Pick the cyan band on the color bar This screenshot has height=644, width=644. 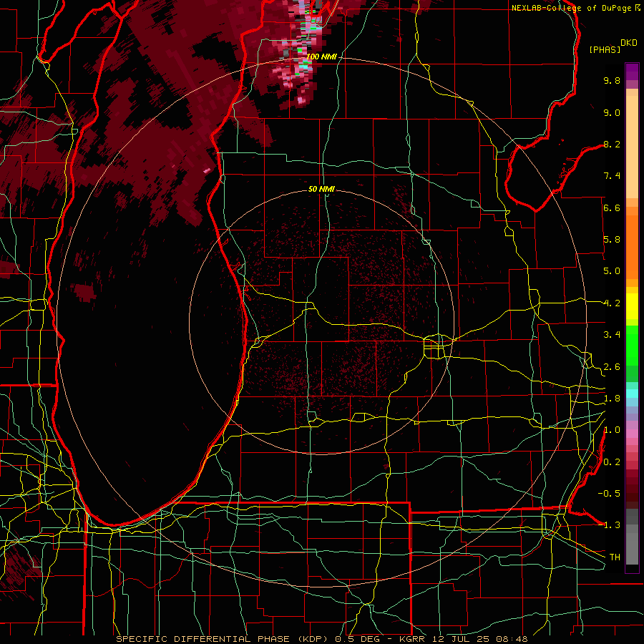632,394
